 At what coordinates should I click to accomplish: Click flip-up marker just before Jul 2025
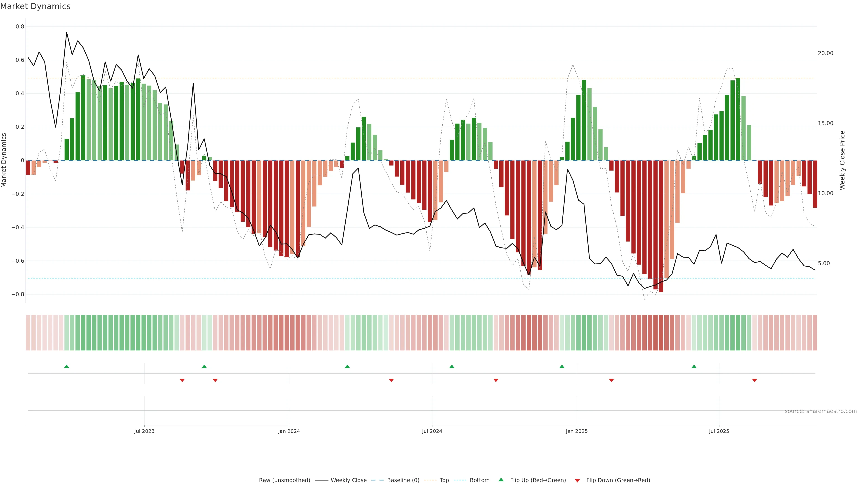point(694,366)
